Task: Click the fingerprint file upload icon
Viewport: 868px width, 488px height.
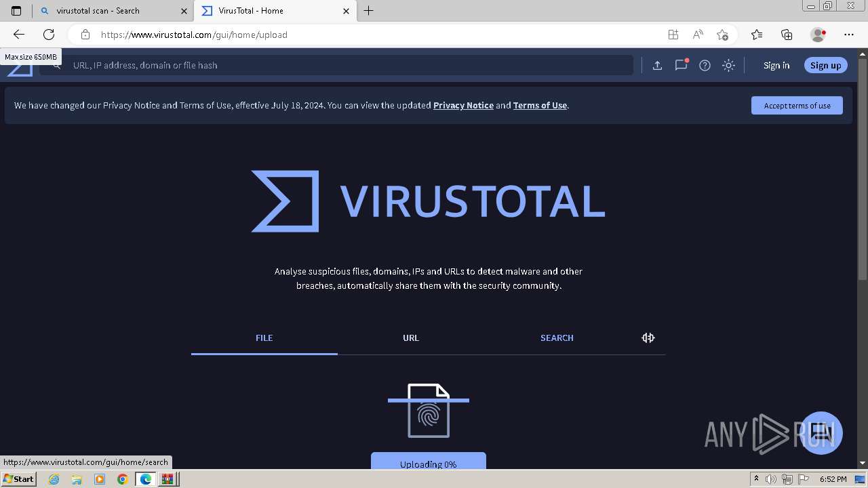Action: [x=429, y=411]
